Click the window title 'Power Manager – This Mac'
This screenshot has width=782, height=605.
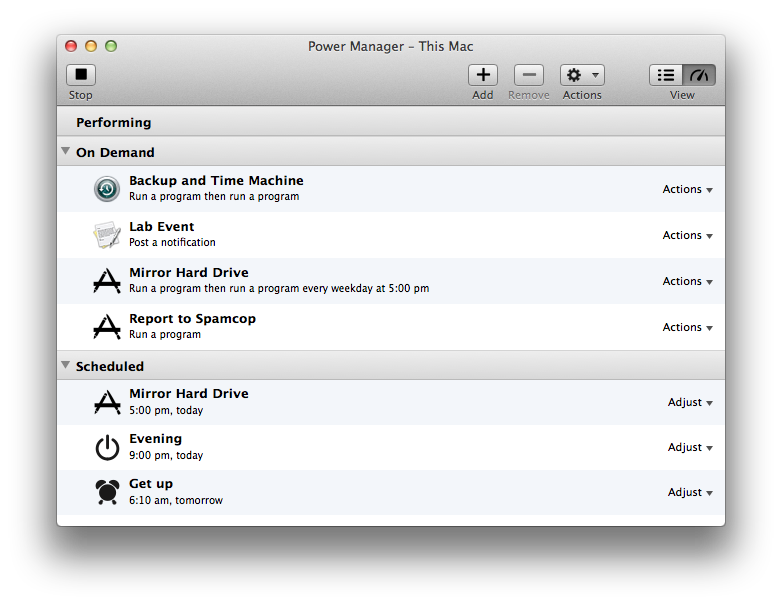coord(391,46)
